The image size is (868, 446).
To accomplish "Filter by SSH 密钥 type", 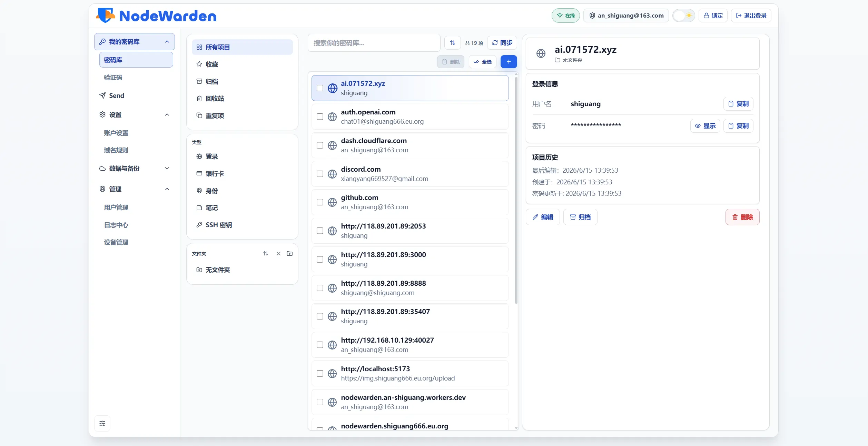I will coord(242,225).
